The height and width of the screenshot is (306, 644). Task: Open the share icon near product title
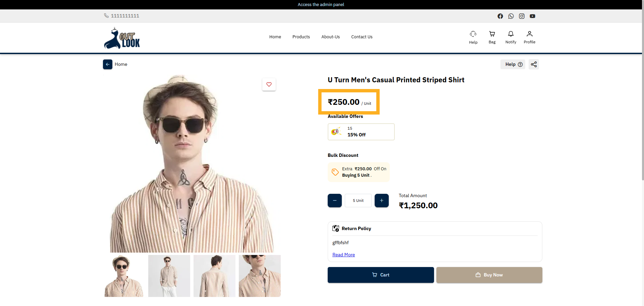(x=534, y=64)
